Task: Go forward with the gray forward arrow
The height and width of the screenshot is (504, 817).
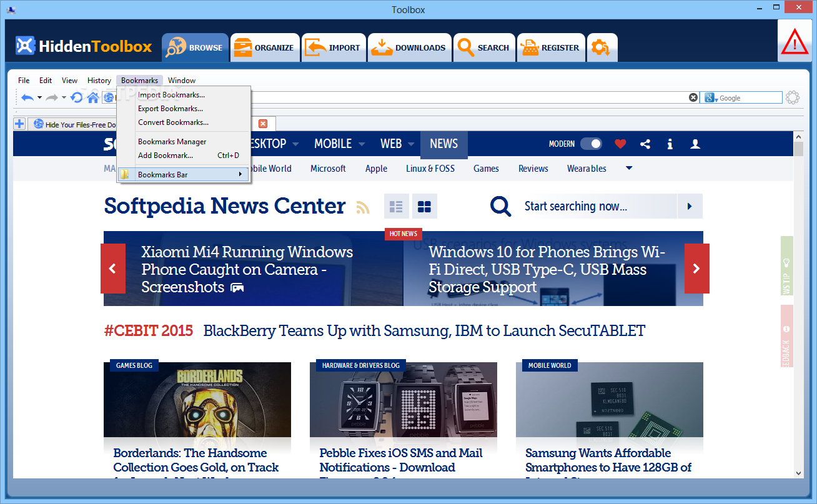Action: (52, 97)
